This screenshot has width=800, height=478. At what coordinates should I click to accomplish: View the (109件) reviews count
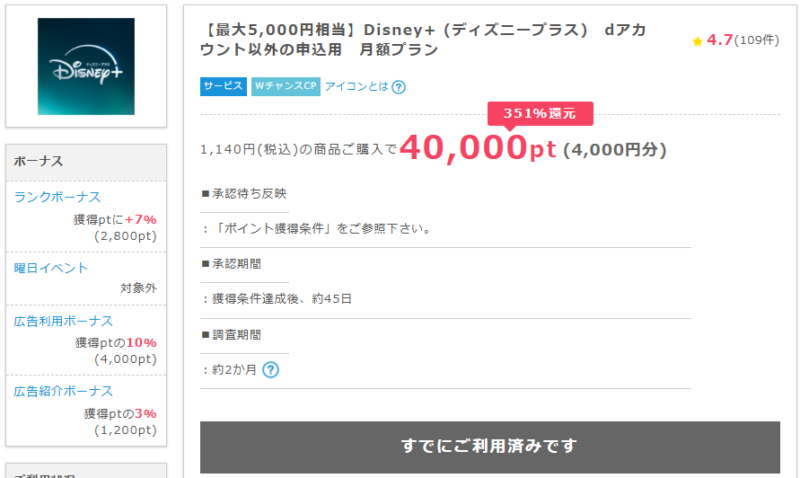tap(757, 40)
